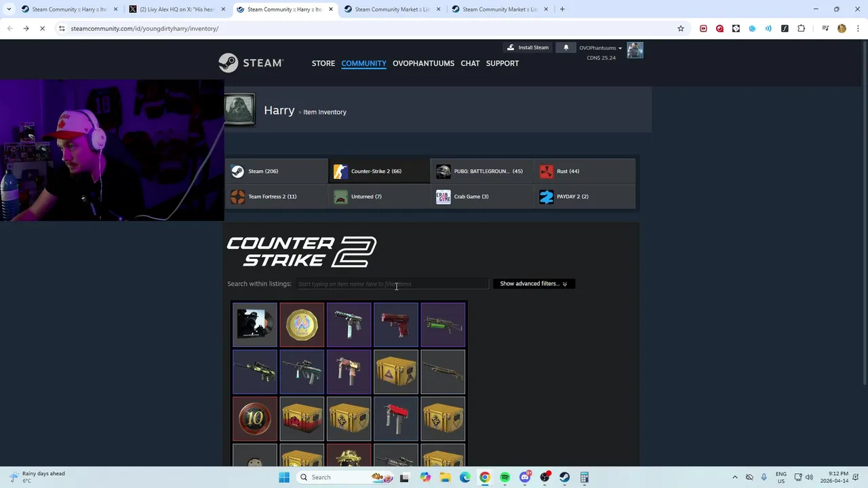Click the browser address bar URL
This screenshot has height=488, width=868.
click(144, 28)
